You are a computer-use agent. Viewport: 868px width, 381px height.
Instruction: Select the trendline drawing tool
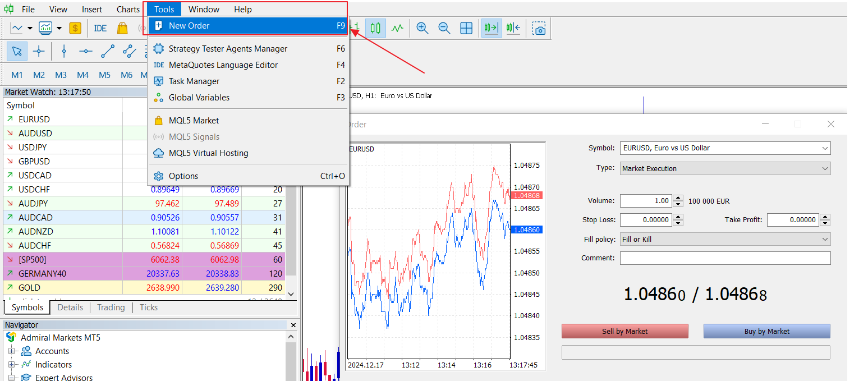click(107, 52)
